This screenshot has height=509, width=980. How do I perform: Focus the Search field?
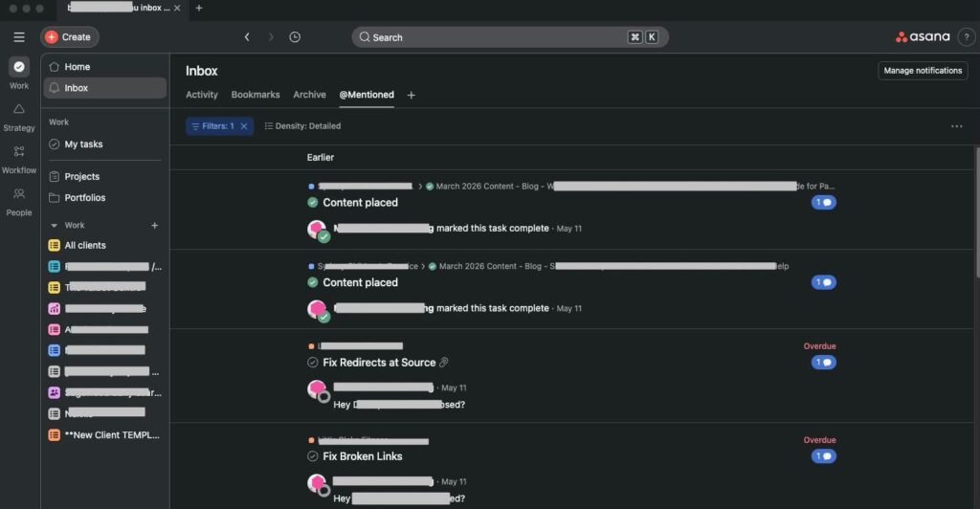(510, 37)
